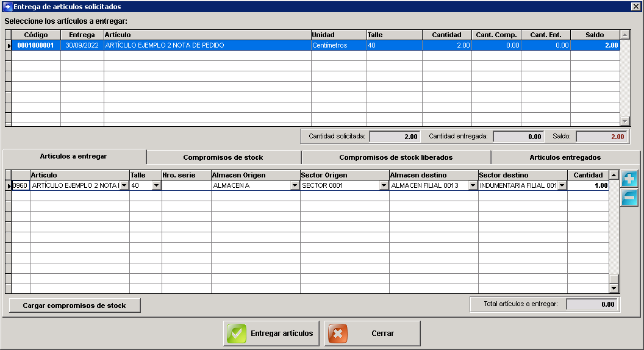644x350 pixels.
Task: Click Unidad column header
Action: point(339,35)
